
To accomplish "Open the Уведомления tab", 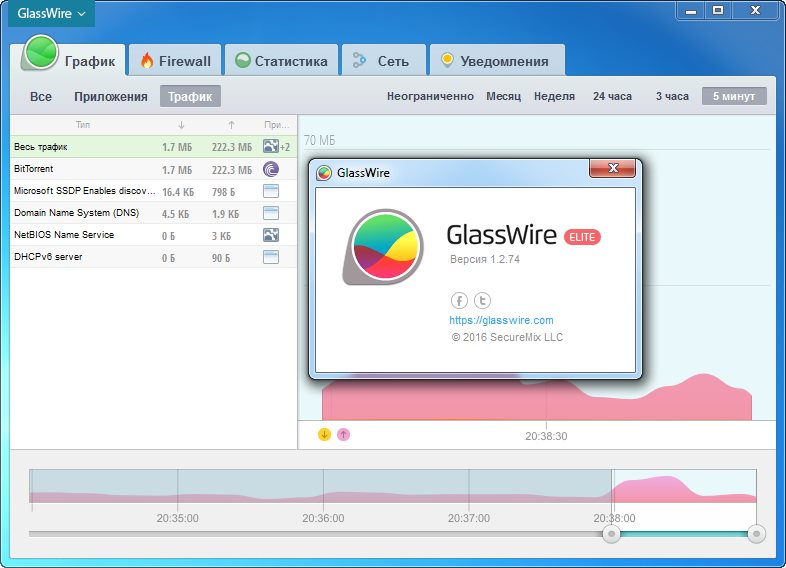I will click(497, 61).
